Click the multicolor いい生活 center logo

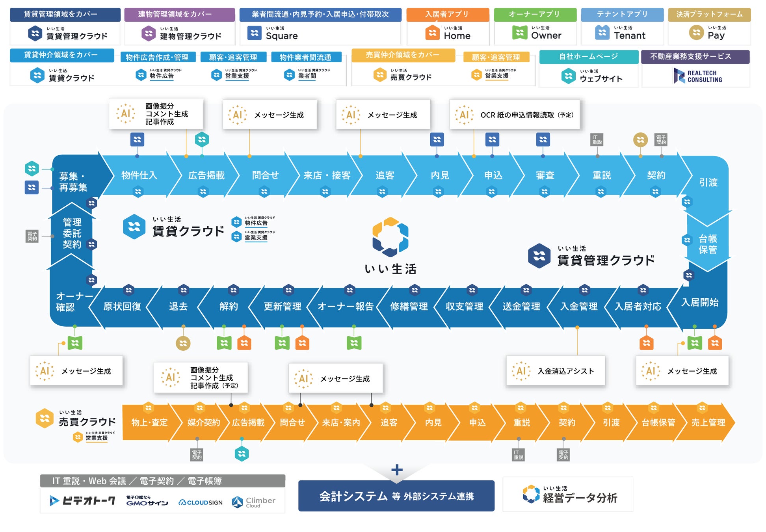click(x=390, y=246)
